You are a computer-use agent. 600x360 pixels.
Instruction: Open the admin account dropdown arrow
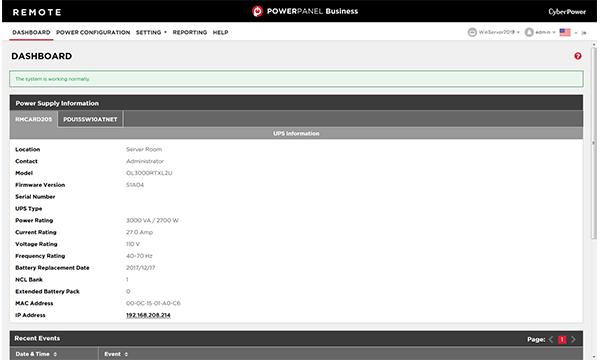coord(554,33)
